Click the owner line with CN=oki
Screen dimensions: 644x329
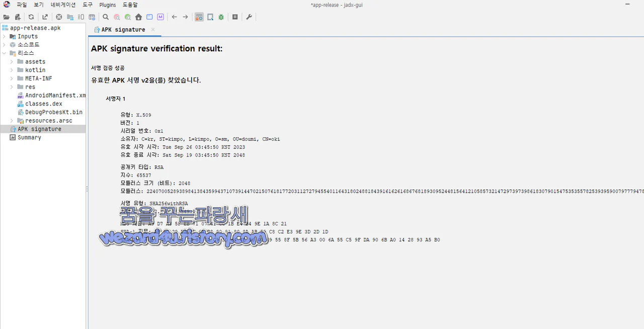[200, 139]
